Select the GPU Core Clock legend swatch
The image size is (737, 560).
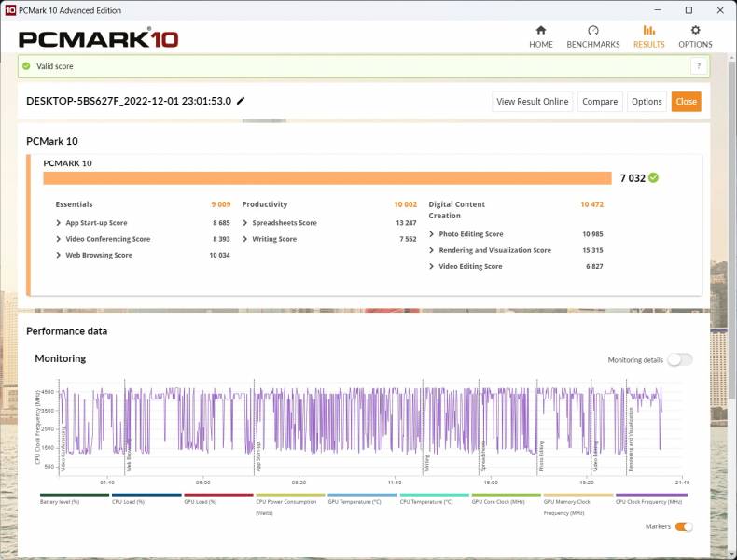tap(507, 495)
